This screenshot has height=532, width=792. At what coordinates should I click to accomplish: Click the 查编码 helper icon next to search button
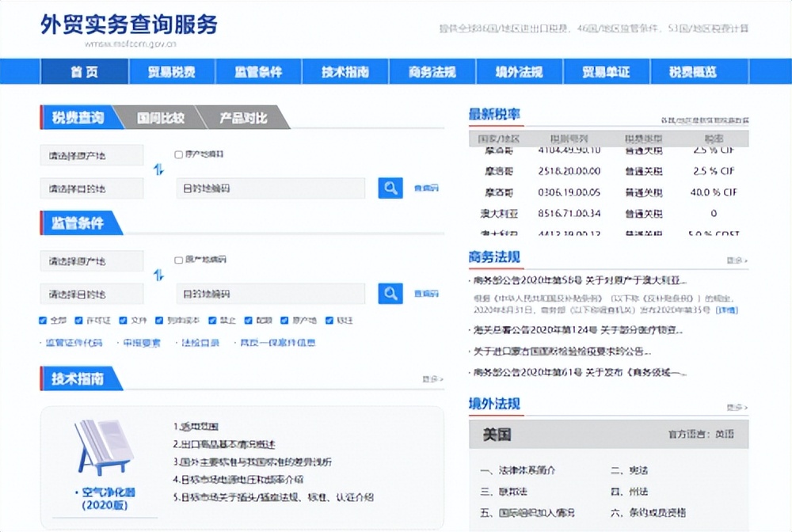click(x=428, y=188)
